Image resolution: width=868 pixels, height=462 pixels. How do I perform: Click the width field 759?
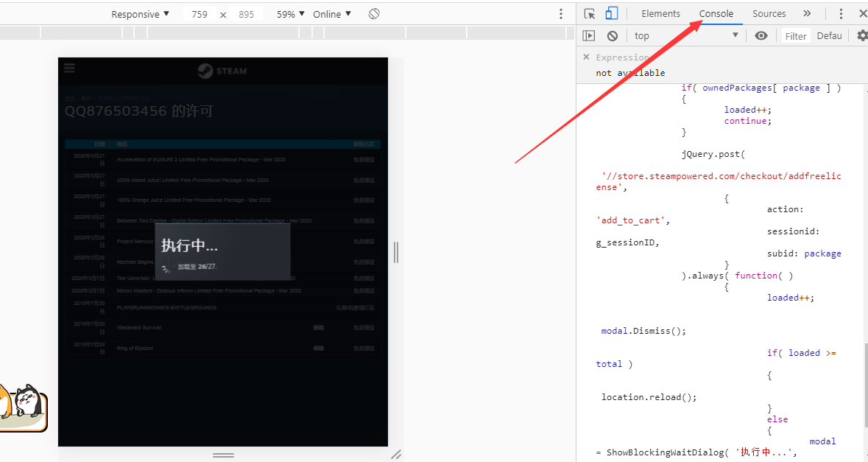pyautogui.click(x=200, y=15)
